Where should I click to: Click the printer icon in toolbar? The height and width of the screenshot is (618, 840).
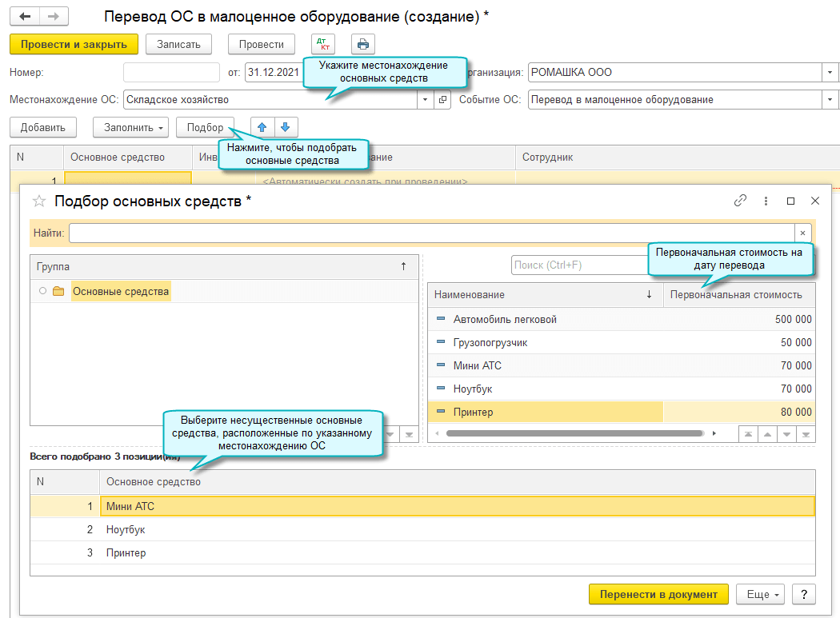(x=363, y=44)
